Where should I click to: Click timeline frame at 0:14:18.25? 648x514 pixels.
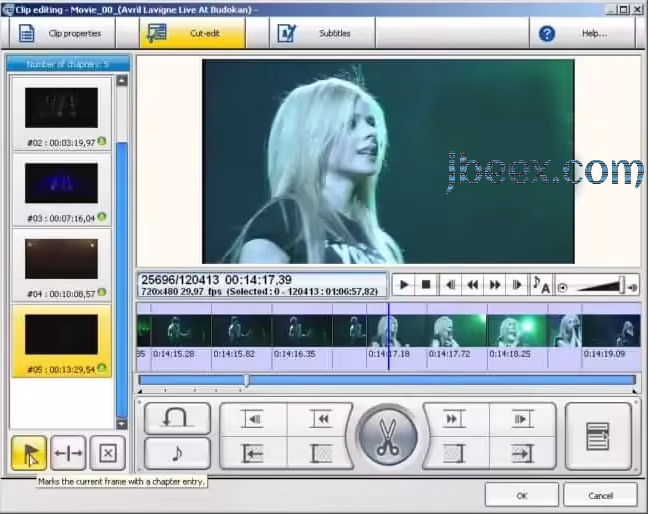[x=517, y=331]
